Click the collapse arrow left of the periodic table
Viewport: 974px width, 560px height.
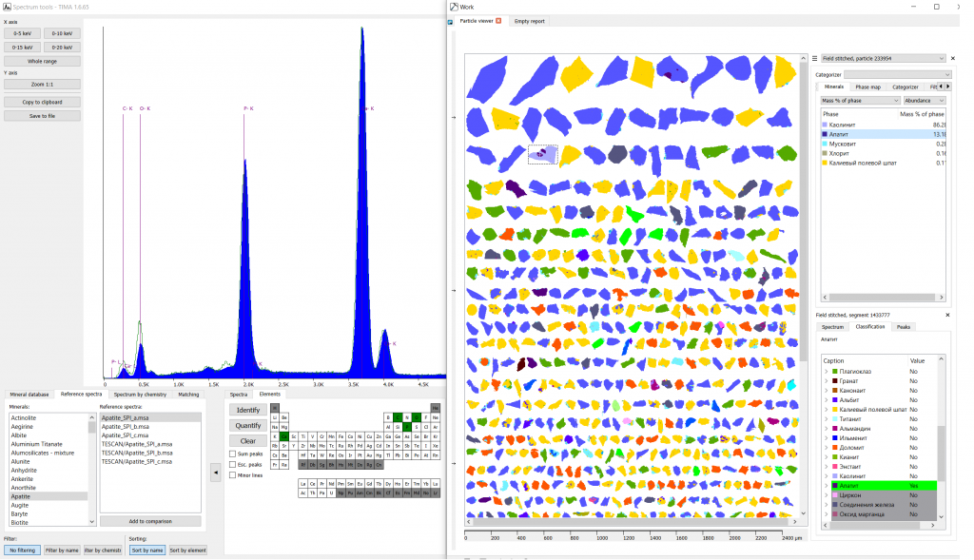[215, 473]
